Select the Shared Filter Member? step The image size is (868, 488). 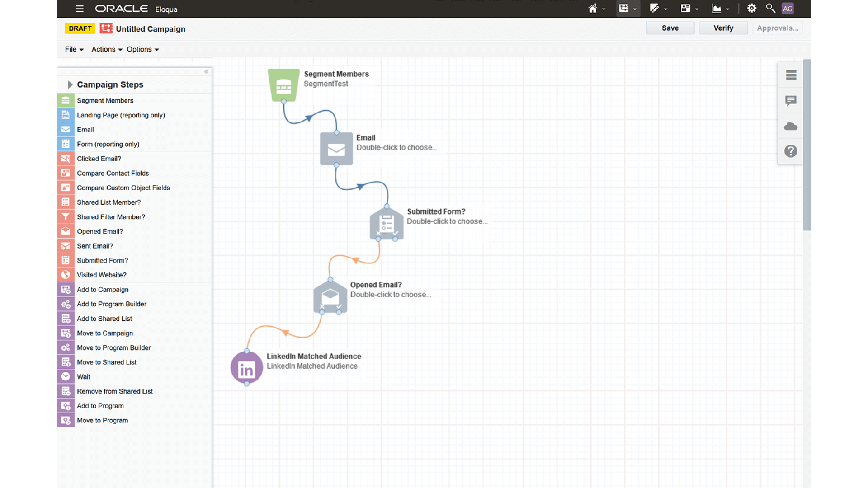click(x=111, y=216)
